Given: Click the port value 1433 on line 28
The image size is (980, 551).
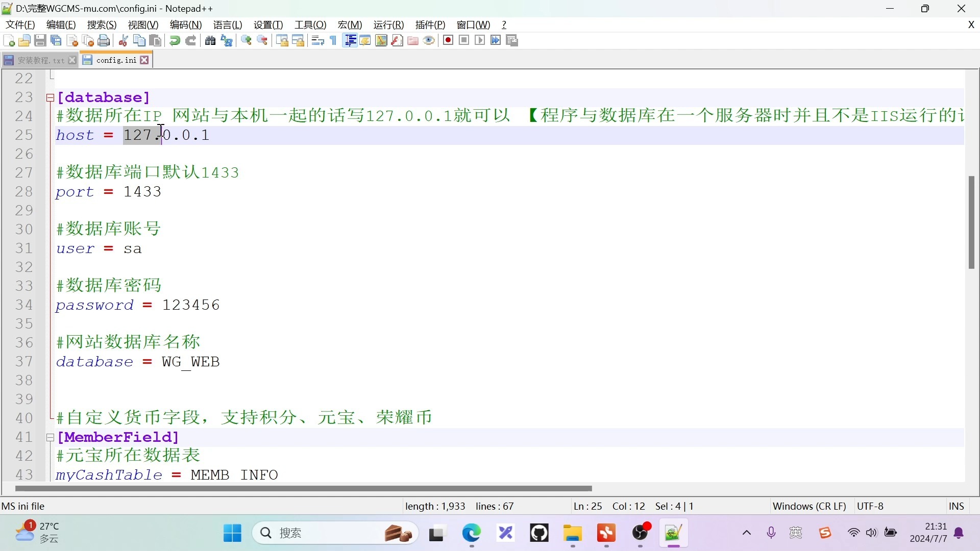Looking at the screenshot, I should (x=142, y=192).
